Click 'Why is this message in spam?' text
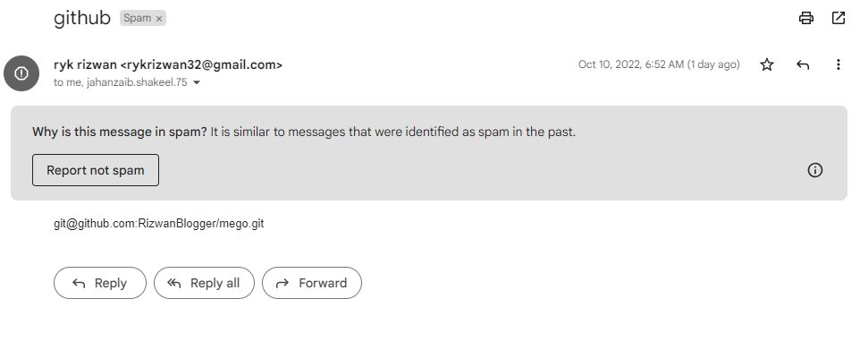The image size is (868, 350). (120, 132)
